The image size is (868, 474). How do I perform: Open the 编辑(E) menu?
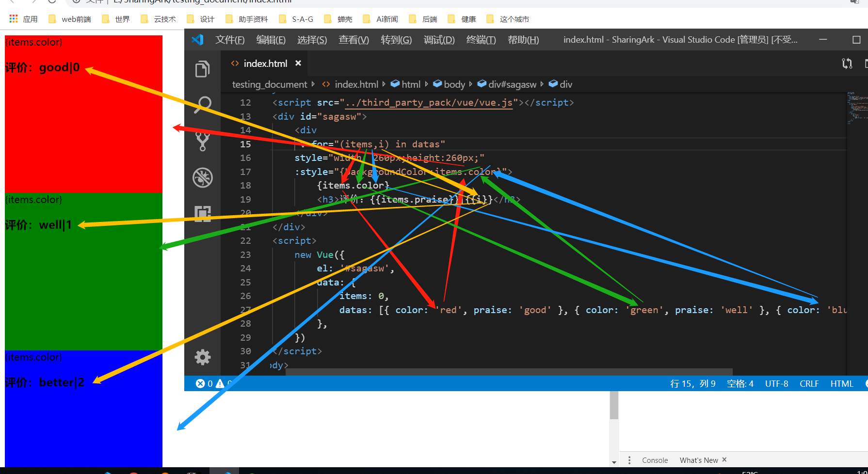[271, 40]
